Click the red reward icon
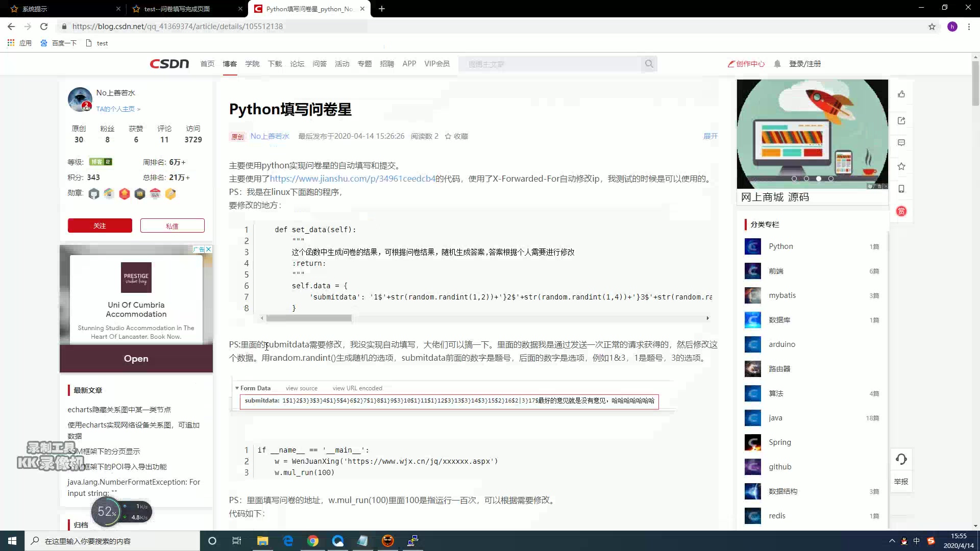This screenshot has height=551, width=980. coord(901,211)
